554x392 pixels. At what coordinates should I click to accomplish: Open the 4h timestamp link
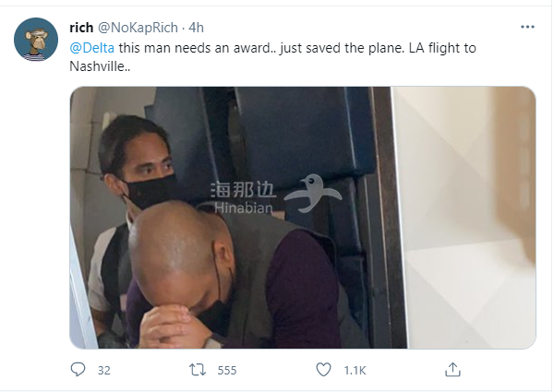coord(196,28)
